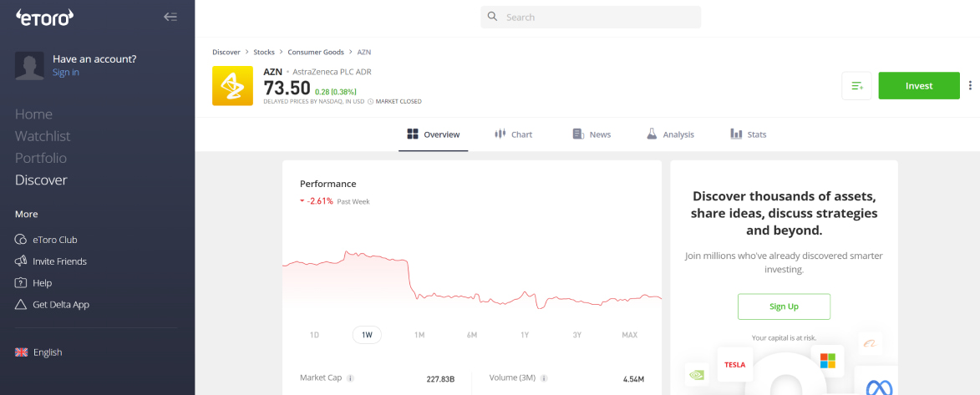Click the market closed clock icon
This screenshot has height=395, width=980.
[x=370, y=101]
